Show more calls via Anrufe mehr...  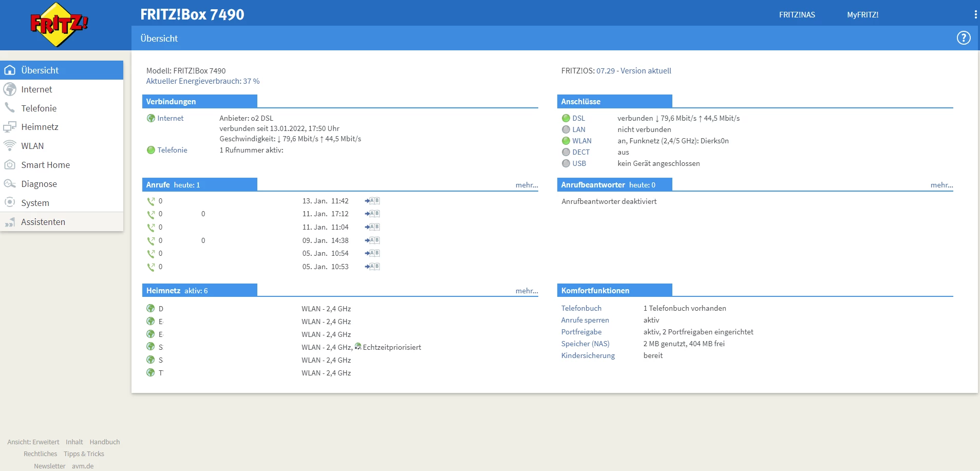(x=527, y=185)
